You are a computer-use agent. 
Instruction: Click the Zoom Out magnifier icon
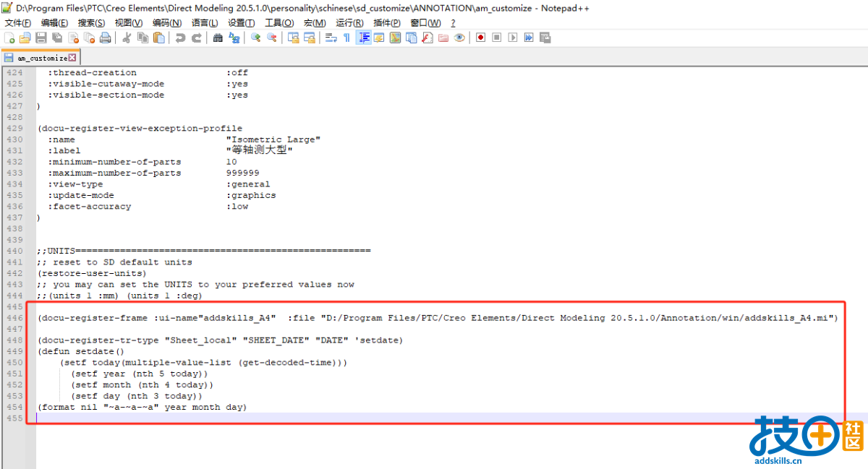click(x=271, y=38)
